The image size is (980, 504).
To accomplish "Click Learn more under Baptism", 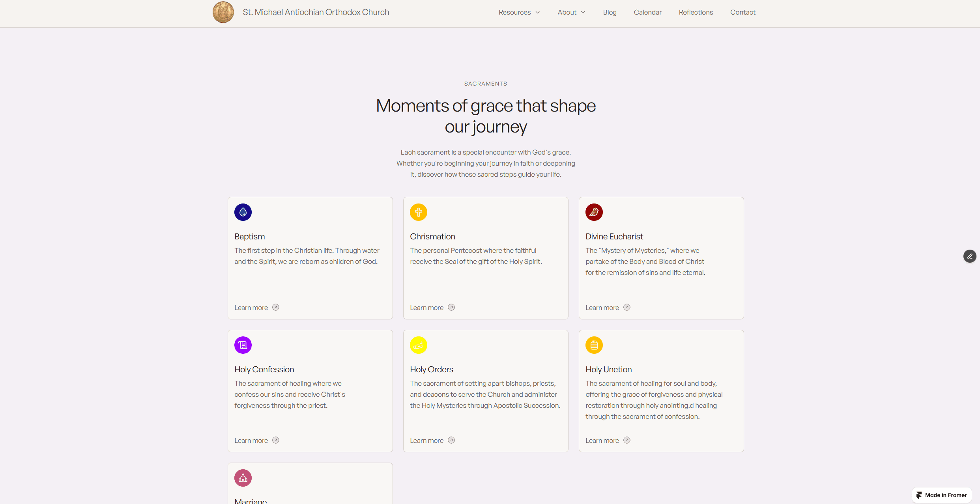I will pyautogui.click(x=251, y=308).
